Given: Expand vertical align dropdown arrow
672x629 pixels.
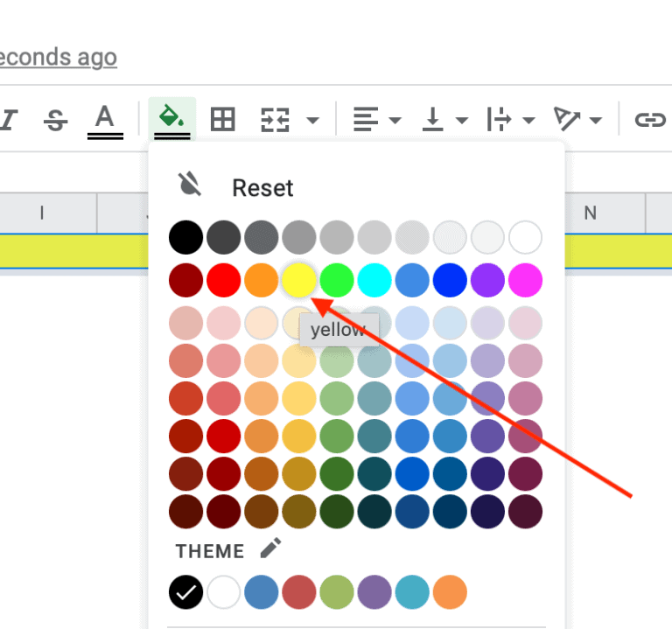Looking at the screenshot, I should point(462,120).
